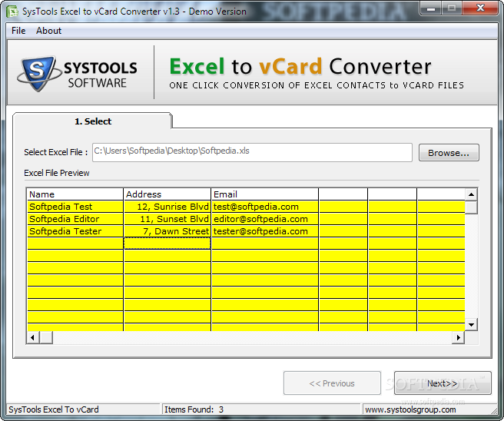Click the Next>> button
The height and width of the screenshot is (421, 504).
pos(443,383)
